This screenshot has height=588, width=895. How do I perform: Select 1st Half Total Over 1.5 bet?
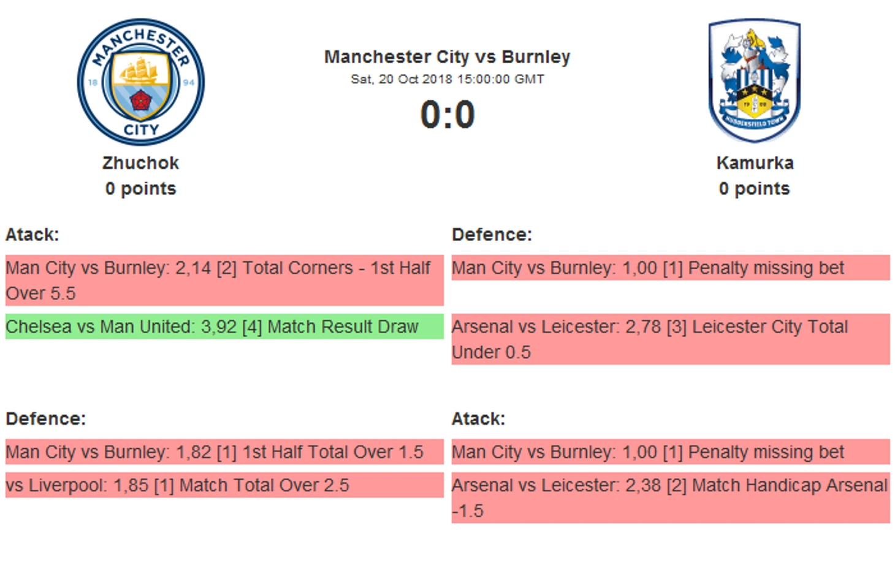pyautogui.click(x=224, y=452)
